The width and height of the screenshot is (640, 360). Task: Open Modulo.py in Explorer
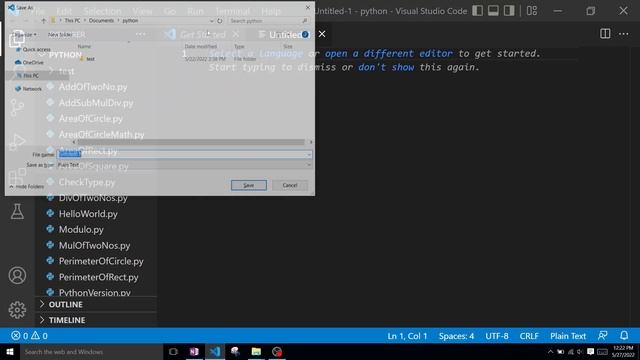click(81, 229)
